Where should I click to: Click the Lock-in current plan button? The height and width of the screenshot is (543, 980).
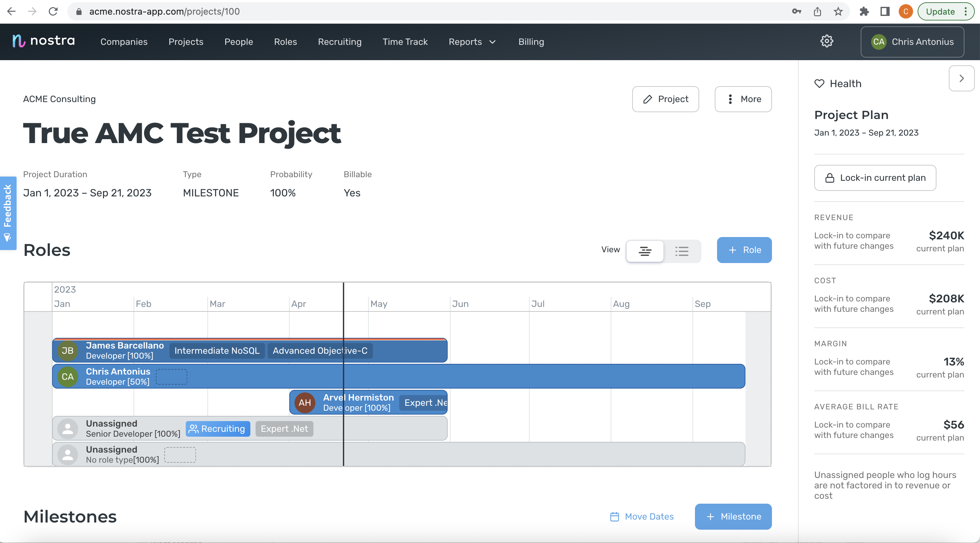(875, 178)
